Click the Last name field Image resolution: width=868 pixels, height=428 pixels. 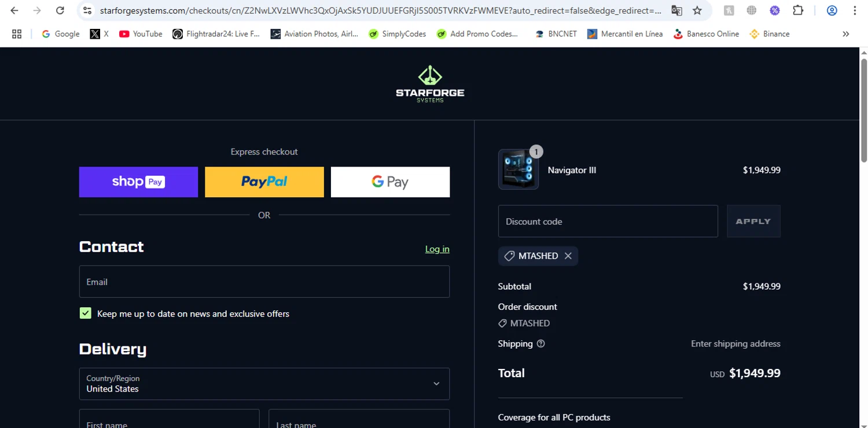pyautogui.click(x=359, y=419)
